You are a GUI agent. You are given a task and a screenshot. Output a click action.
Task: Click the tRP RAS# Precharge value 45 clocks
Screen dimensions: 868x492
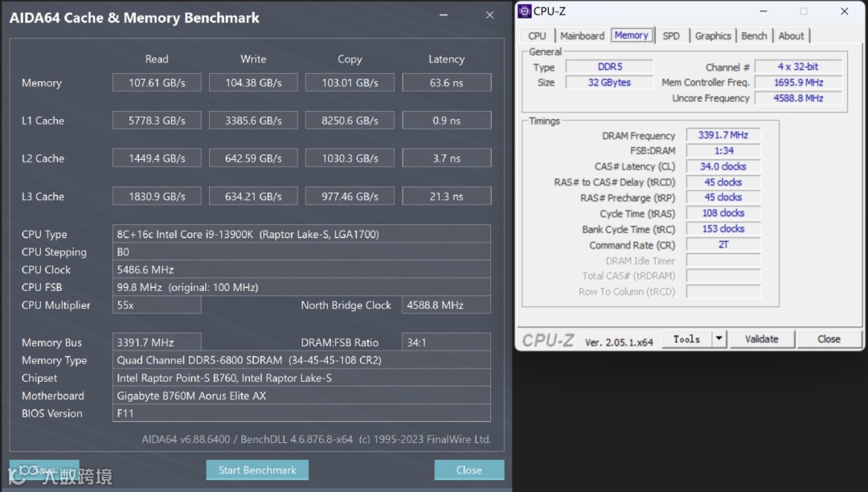pos(723,197)
